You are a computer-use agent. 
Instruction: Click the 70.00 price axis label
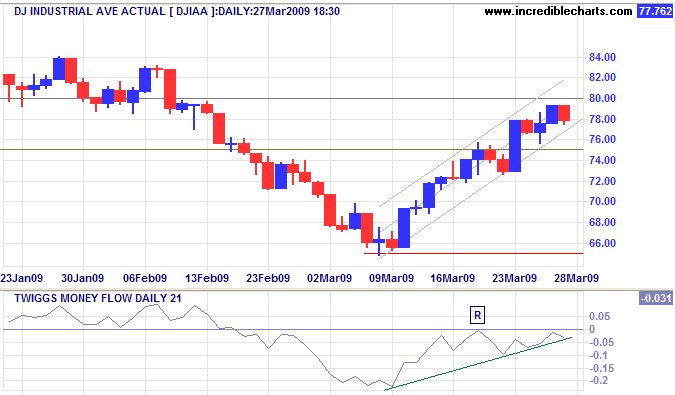point(602,201)
